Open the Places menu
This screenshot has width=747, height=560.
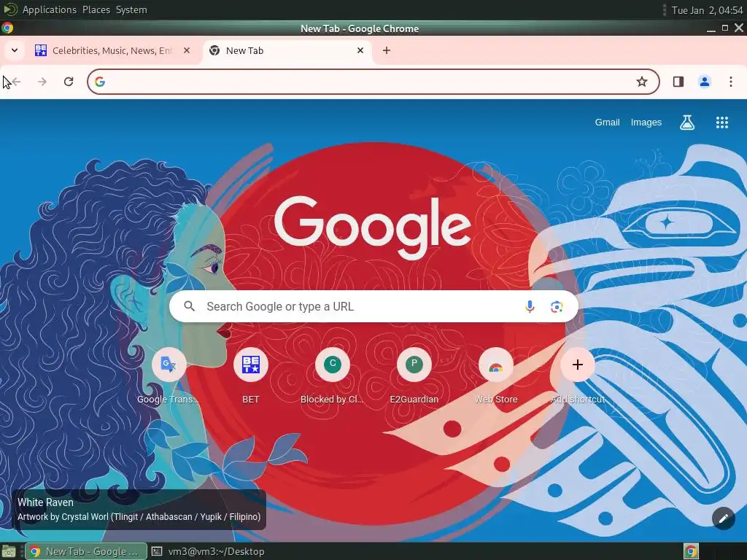[96, 9]
